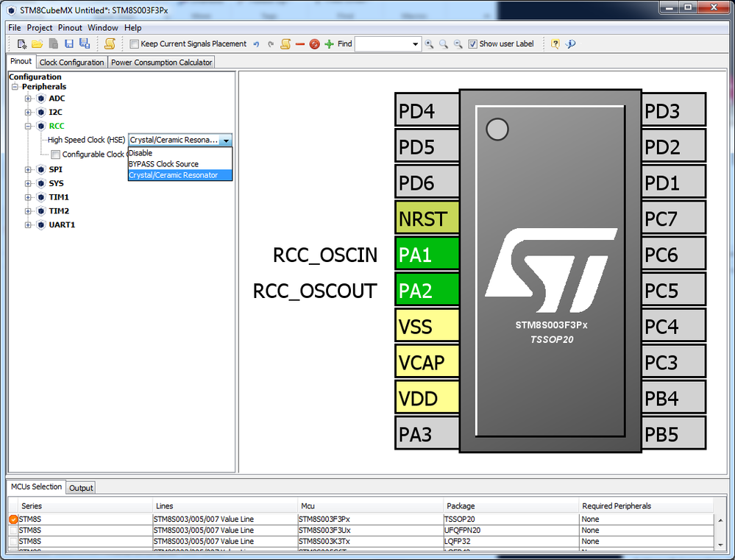Zoom out with the minus magnifier icon
The image size is (735, 560).
[x=458, y=44]
